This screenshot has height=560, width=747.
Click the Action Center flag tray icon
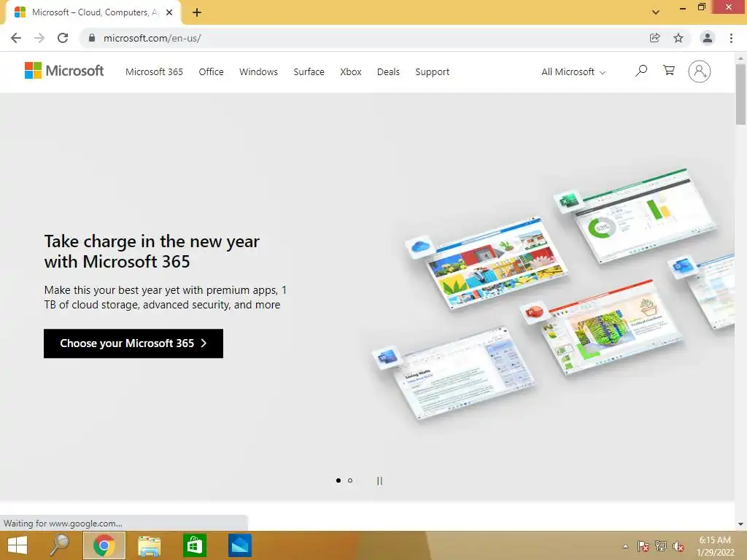[643, 546]
